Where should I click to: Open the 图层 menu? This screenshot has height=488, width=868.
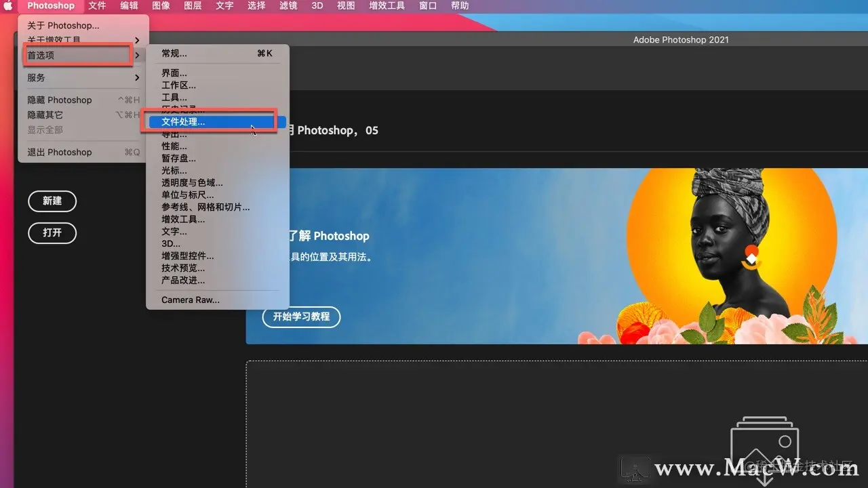coord(193,5)
